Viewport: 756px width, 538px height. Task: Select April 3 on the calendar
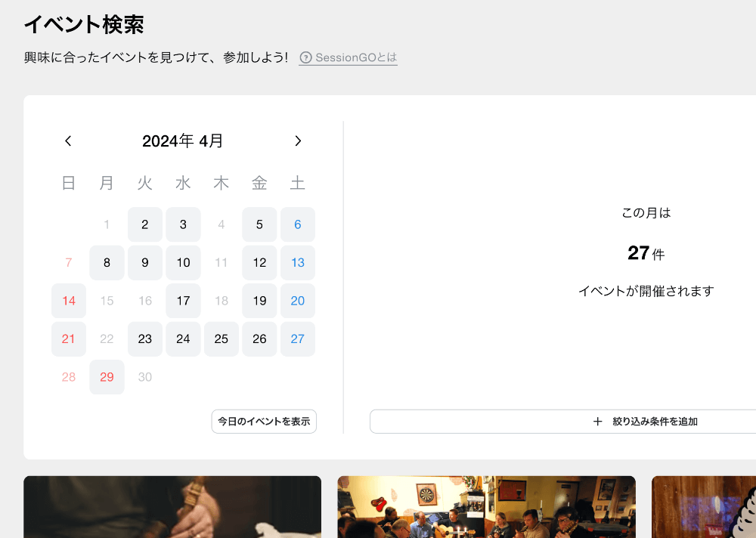coord(183,224)
